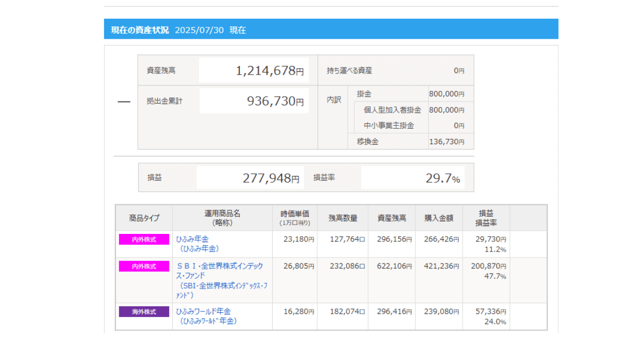Click the 損益 label in the summary
The height and width of the screenshot is (338, 644).
click(x=155, y=178)
